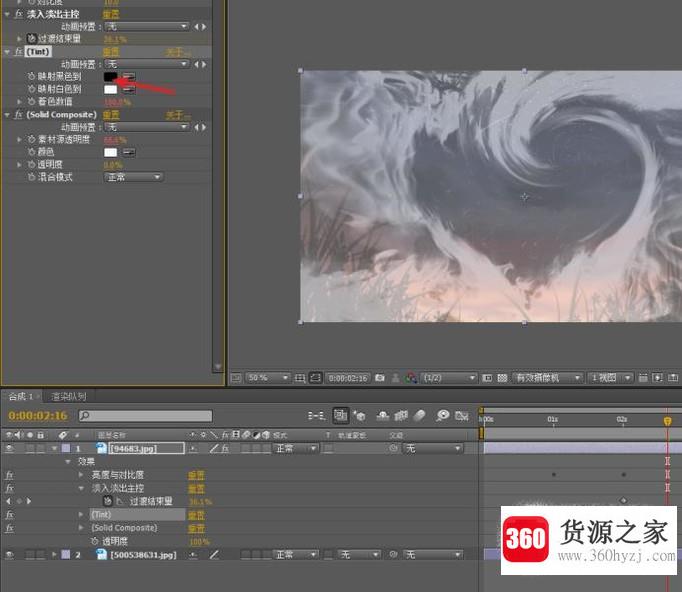
Task: Click the eyedropper beside the white Tint swatch
Action: click(x=129, y=90)
